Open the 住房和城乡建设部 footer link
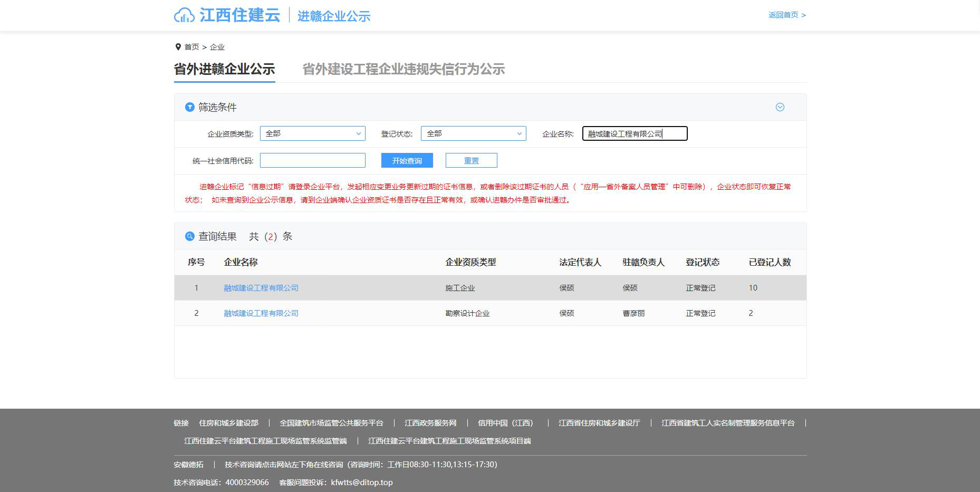This screenshot has width=980, height=492. pos(229,423)
